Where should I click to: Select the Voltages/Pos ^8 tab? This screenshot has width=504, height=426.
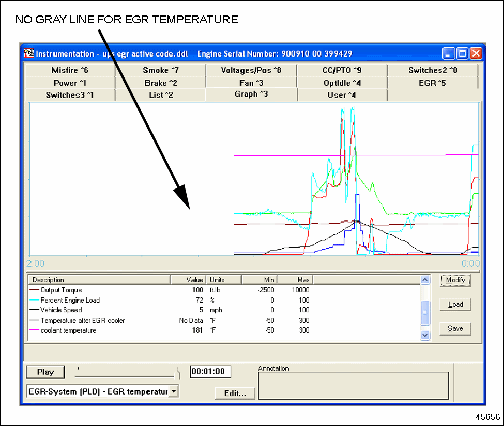(x=251, y=71)
